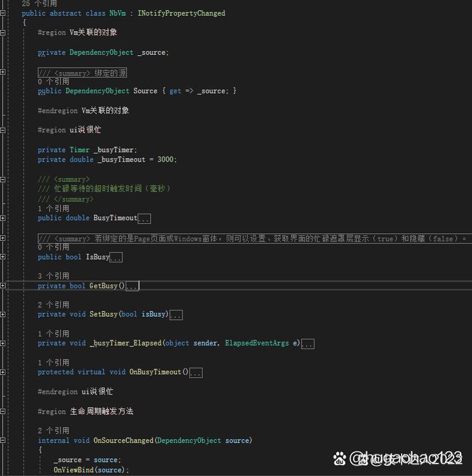
Task: Click DependencyObject parameter type in OnSourceChanged
Action: point(189,440)
